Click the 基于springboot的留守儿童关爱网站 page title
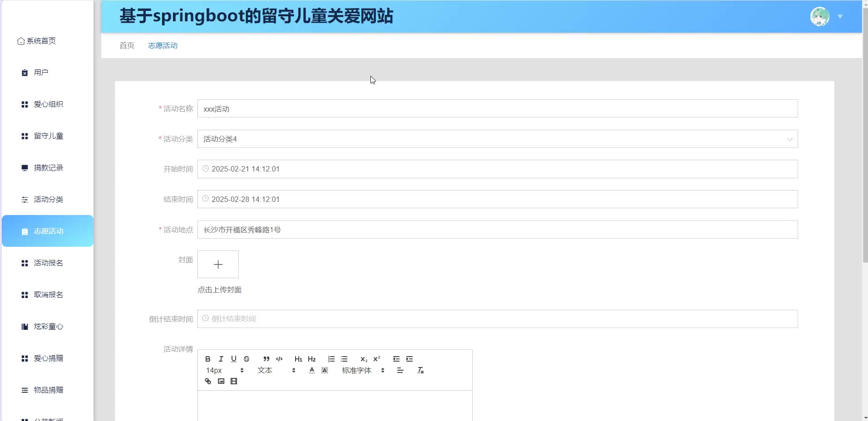The height and width of the screenshot is (421, 868). coord(256,16)
